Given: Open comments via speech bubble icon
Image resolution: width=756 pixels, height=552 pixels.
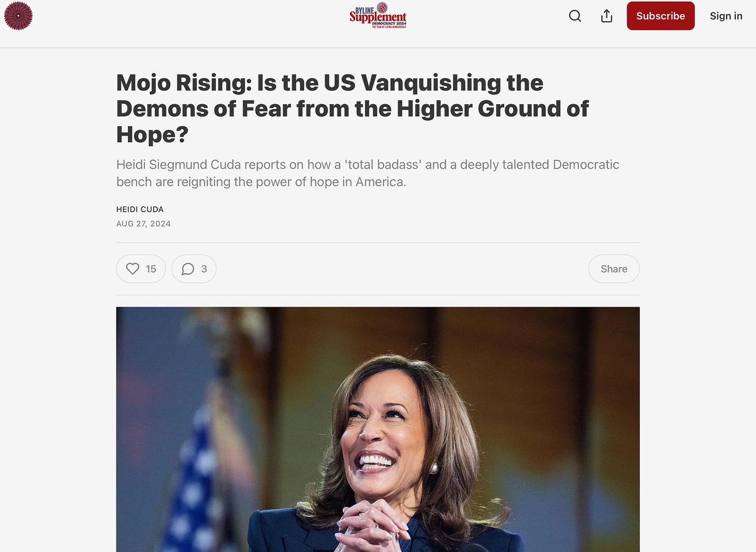Looking at the screenshot, I should point(188,269).
